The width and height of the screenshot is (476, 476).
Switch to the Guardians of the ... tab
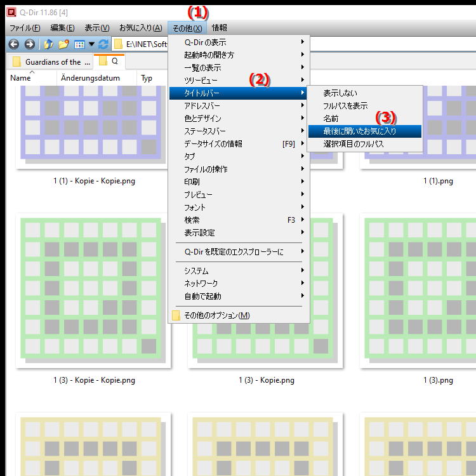[51, 62]
